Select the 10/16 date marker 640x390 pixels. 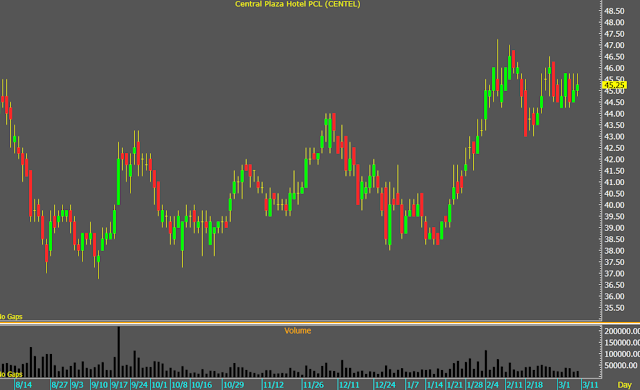click(x=202, y=385)
